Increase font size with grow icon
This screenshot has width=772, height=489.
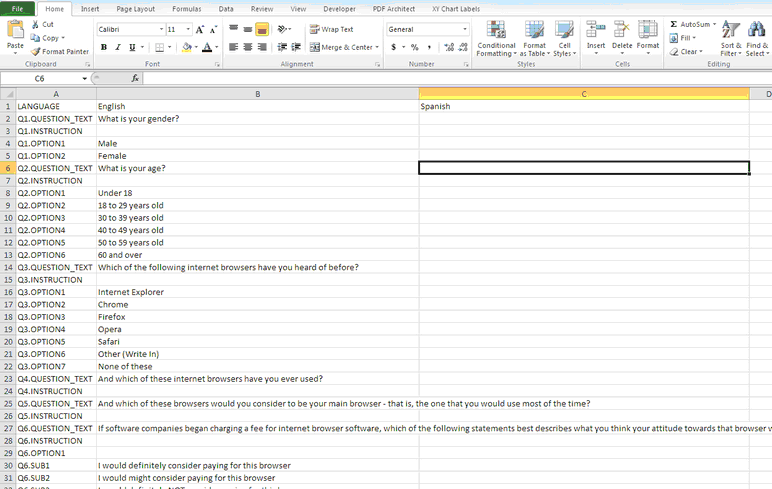click(x=199, y=30)
